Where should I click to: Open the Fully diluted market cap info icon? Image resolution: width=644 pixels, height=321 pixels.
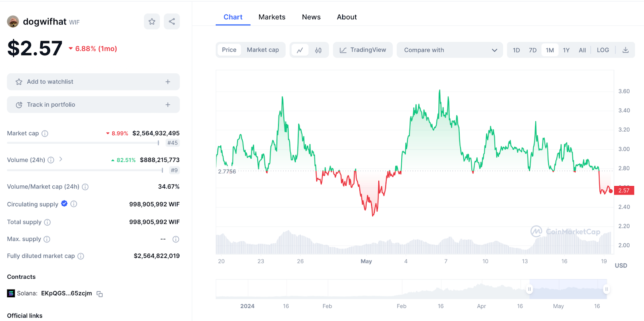(x=80, y=256)
